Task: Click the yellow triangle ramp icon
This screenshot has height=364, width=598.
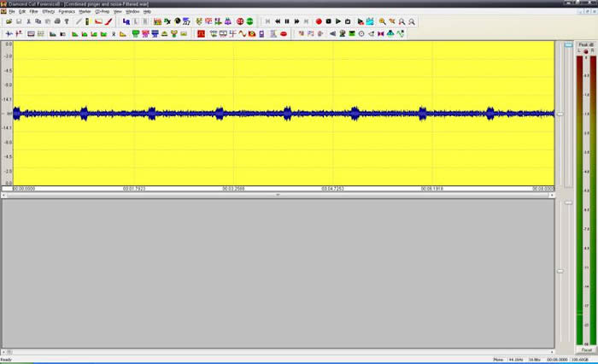Action: (123, 34)
